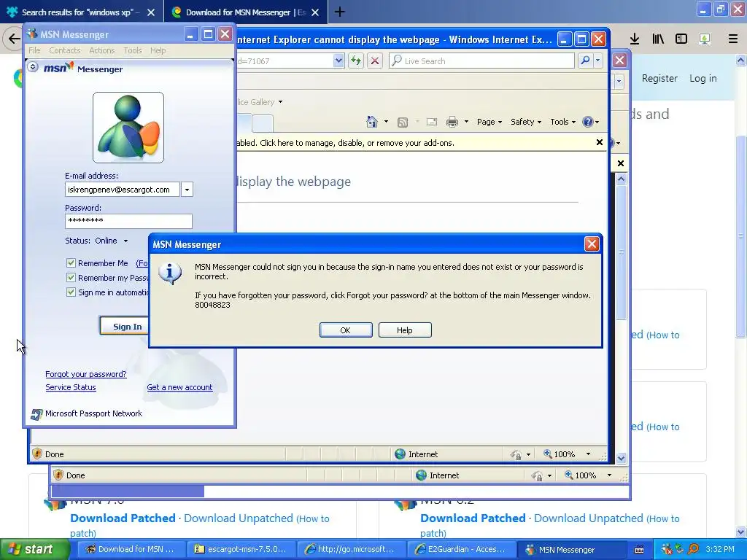
Task: Click the taskbar clock showing 3:32 PM
Action: click(719, 550)
